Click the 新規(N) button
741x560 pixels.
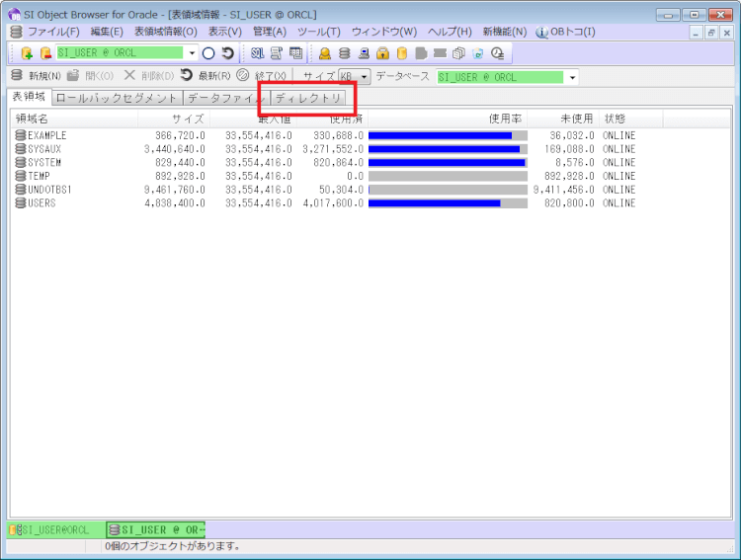coord(36,76)
